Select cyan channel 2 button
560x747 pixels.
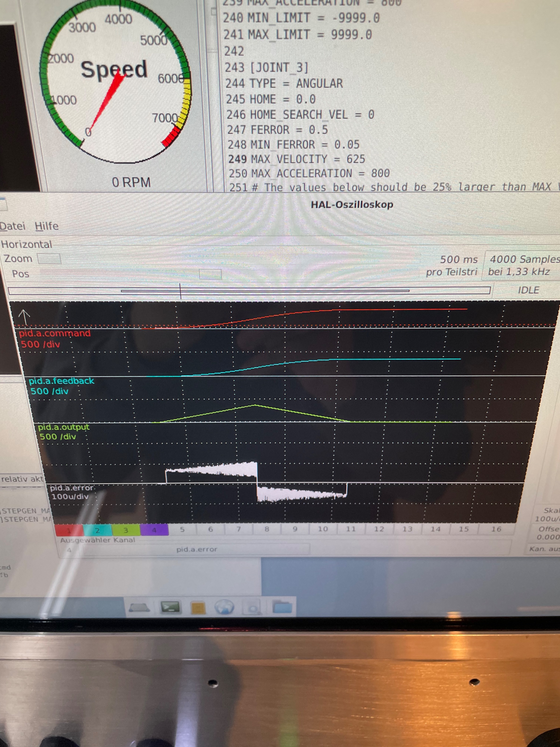98,530
